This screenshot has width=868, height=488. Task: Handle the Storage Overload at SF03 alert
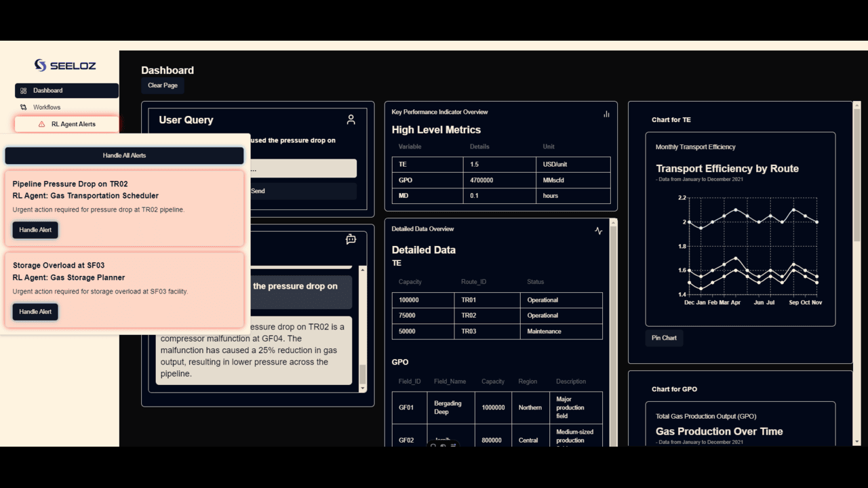[x=35, y=312]
